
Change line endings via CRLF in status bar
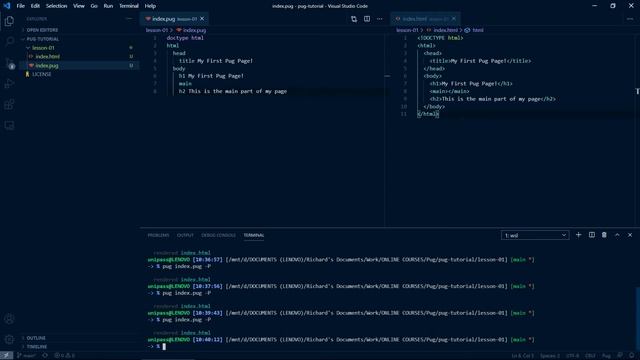pyautogui.click(x=590, y=356)
